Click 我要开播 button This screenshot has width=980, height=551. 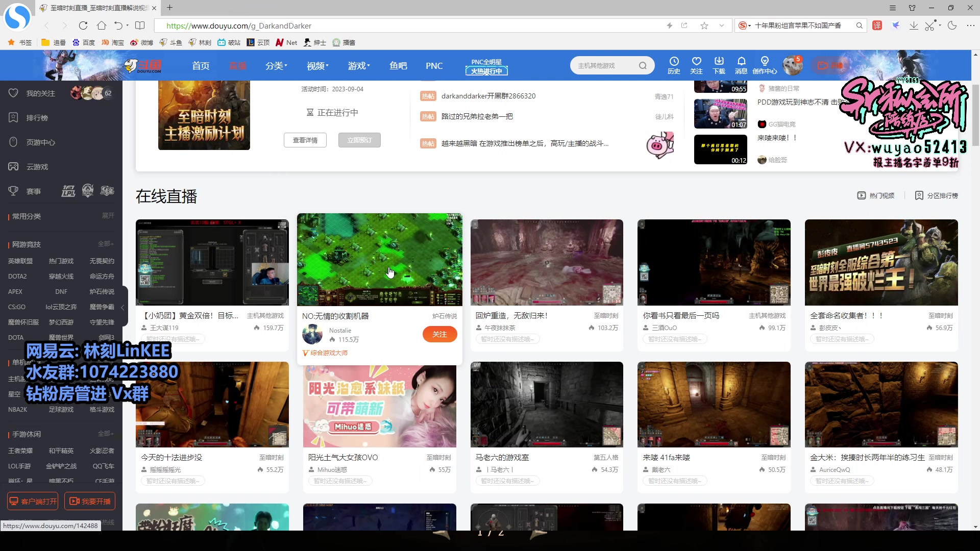90,501
